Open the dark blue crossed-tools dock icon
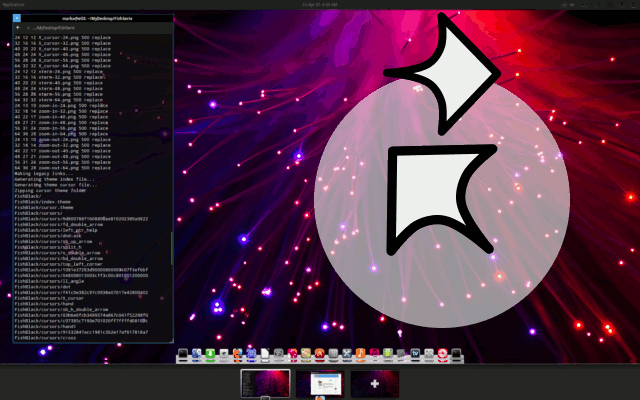This screenshot has height=400, width=640. [x=347, y=354]
